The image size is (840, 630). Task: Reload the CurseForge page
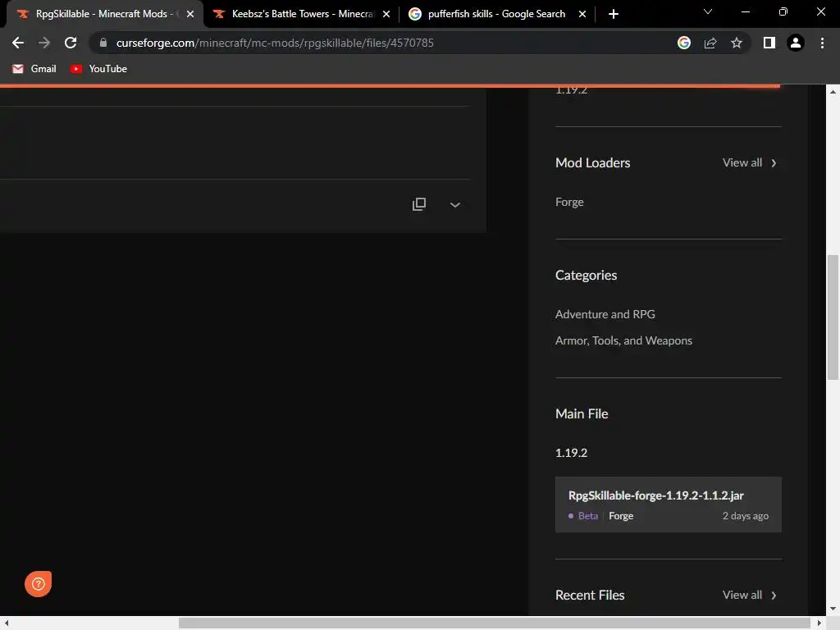click(x=71, y=43)
